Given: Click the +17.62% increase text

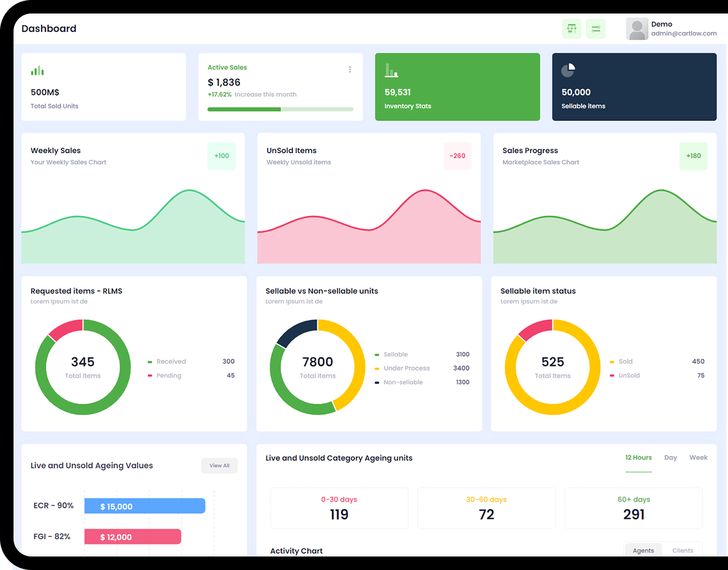Looking at the screenshot, I should click(x=220, y=95).
